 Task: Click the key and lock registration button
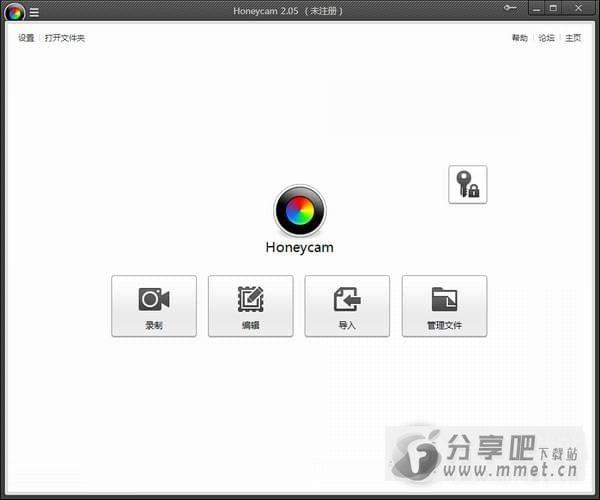click(468, 184)
